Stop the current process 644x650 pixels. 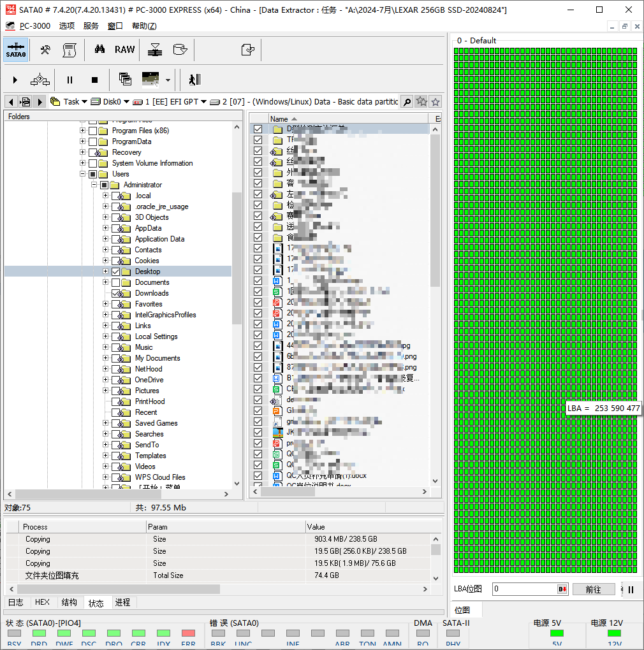click(x=94, y=80)
